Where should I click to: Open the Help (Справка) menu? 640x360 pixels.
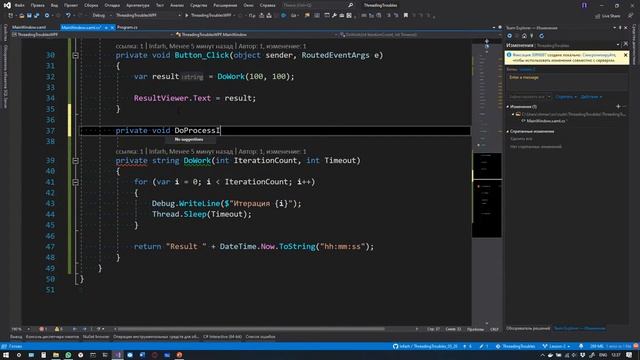tap(267, 5)
